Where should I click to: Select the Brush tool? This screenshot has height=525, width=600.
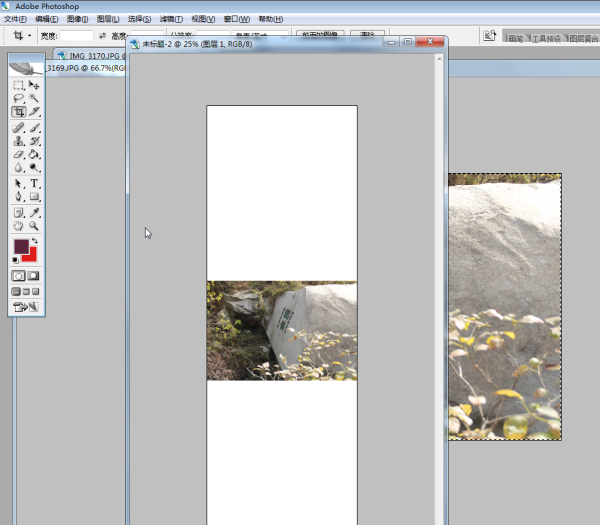coord(34,127)
